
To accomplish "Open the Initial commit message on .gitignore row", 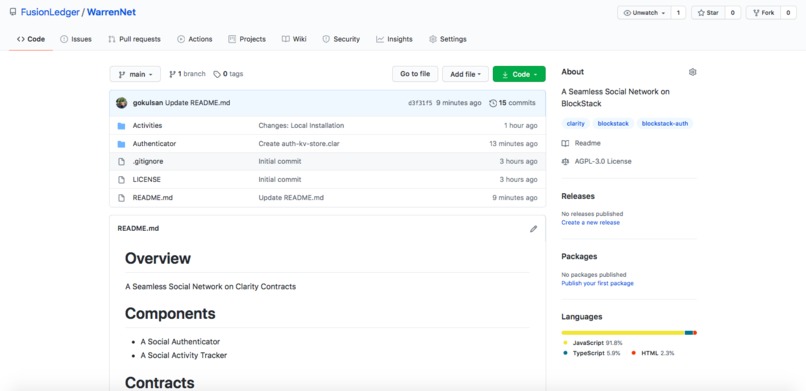I will pyautogui.click(x=280, y=161).
